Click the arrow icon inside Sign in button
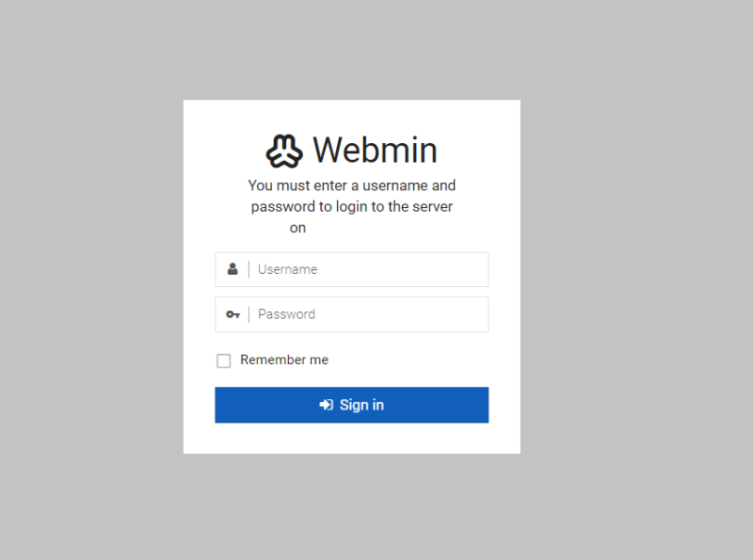The height and width of the screenshot is (560, 753). [326, 405]
